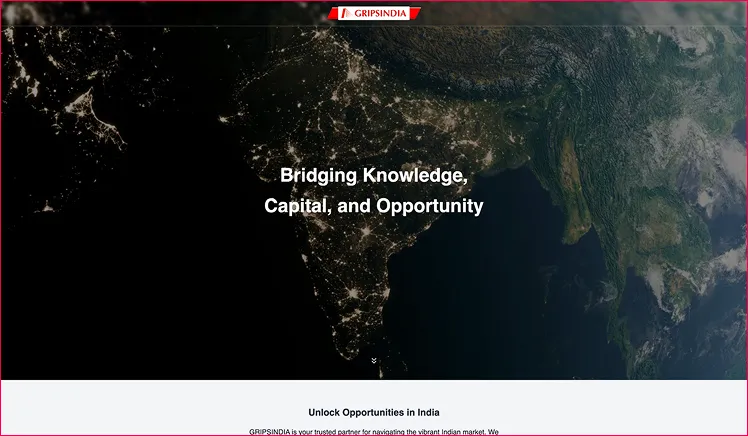Click the 'Bridging Knowledge,' headline line
Image resolution: width=748 pixels, height=436 pixels.
coord(374,176)
